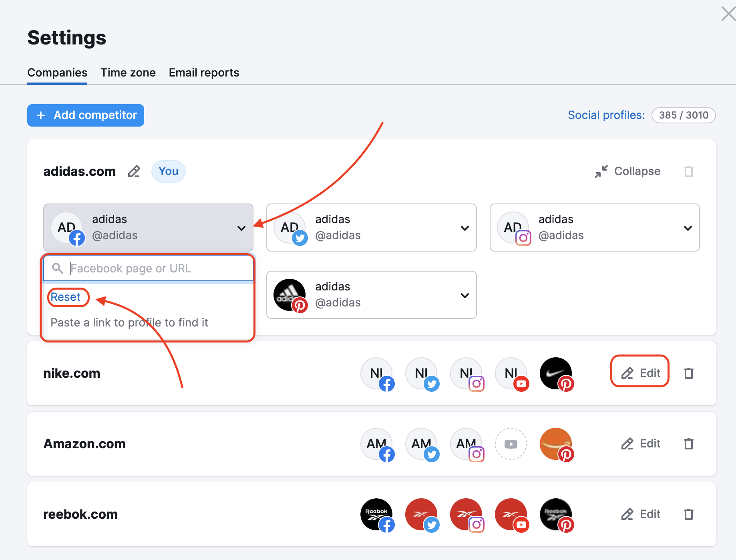Open the adidas Pinterest profile dropdown

(465, 295)
